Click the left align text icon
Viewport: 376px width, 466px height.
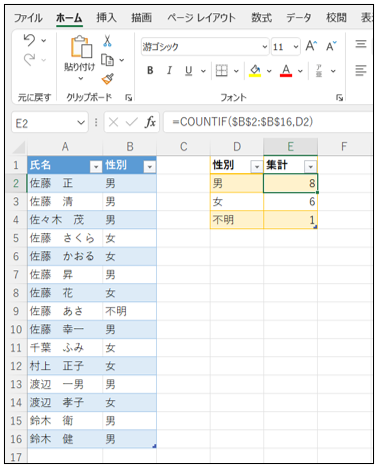[x=361, y=70]
